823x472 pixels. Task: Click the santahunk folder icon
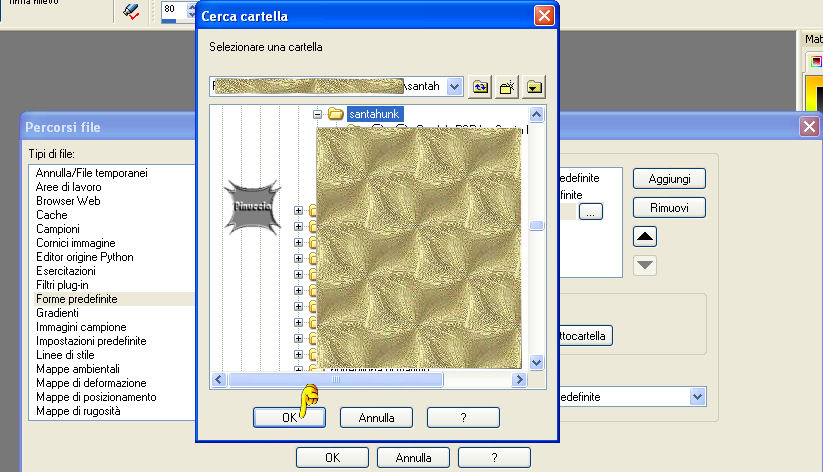point(335,113)
